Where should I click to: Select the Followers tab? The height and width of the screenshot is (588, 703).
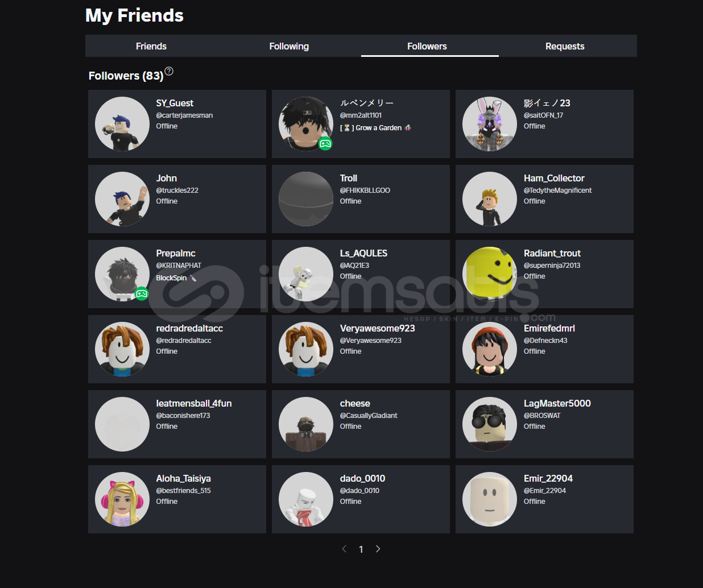click(427, 46)
